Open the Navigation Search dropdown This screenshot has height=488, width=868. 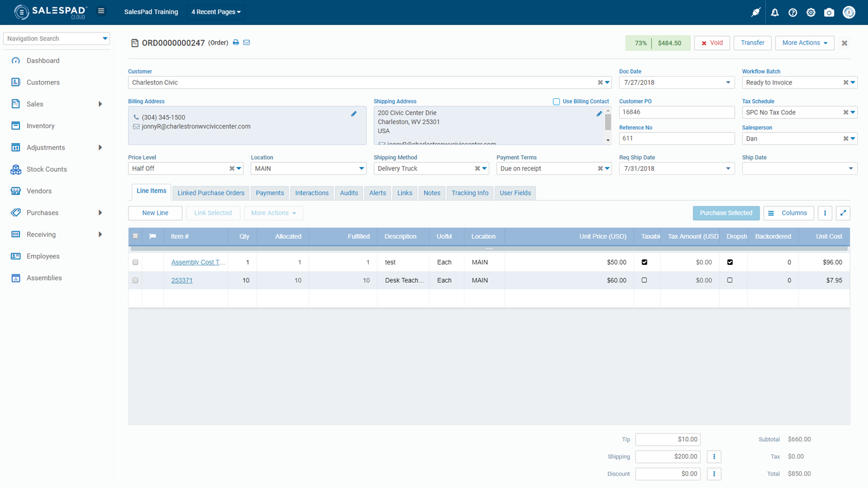click(105, 39)
